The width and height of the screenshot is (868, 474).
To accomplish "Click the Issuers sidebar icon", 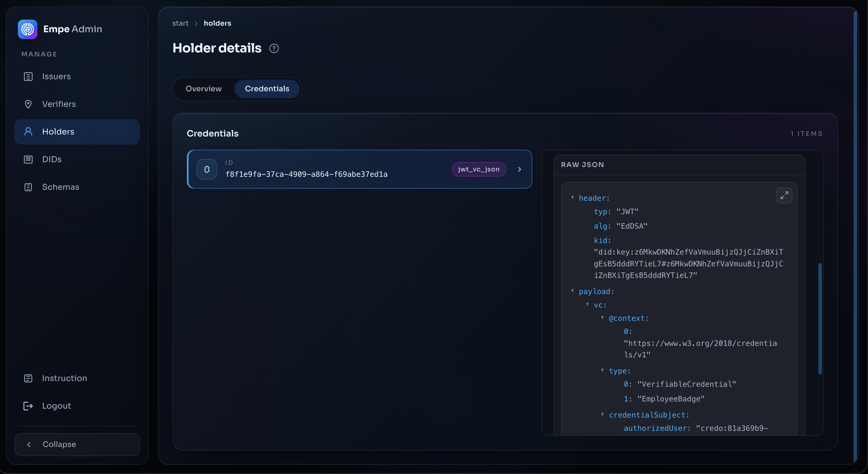I will [28, 76].
